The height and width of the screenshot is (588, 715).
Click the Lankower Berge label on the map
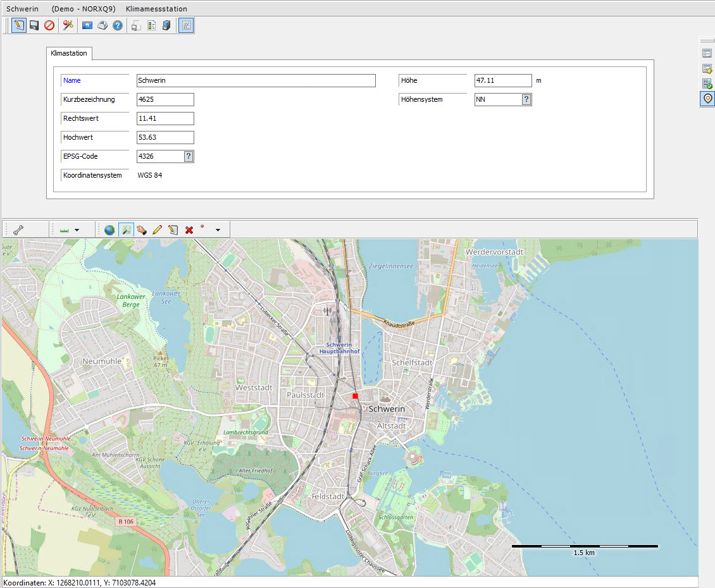coord(131,301)
